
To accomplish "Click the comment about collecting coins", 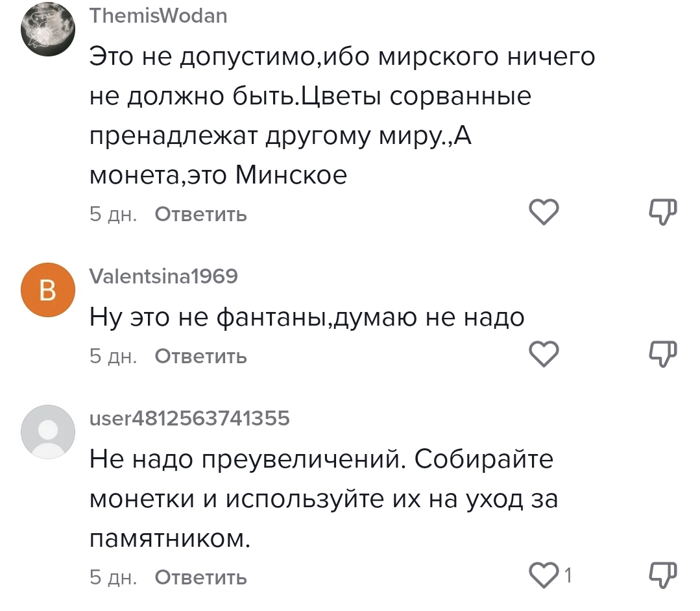I will (x=323, y=499).
